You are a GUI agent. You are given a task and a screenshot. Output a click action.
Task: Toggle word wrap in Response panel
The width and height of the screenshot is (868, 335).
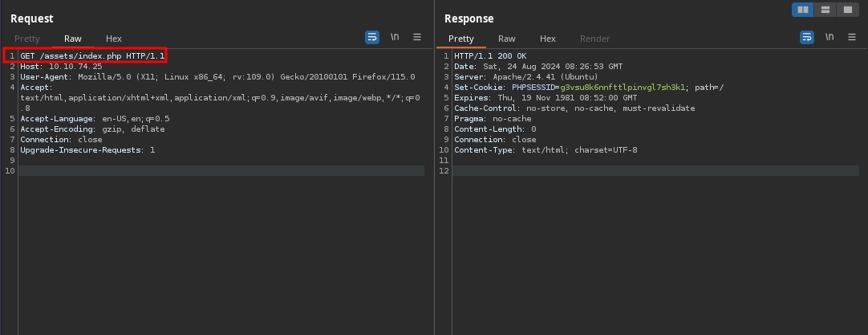point(806,37)
